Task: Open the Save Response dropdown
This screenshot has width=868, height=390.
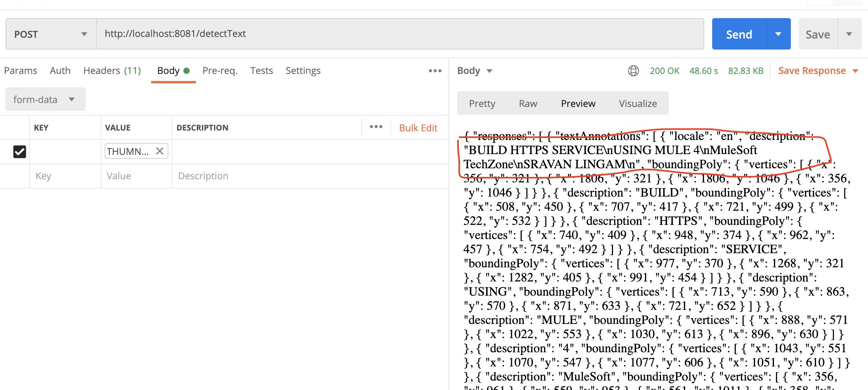Action: coord(818,71)
